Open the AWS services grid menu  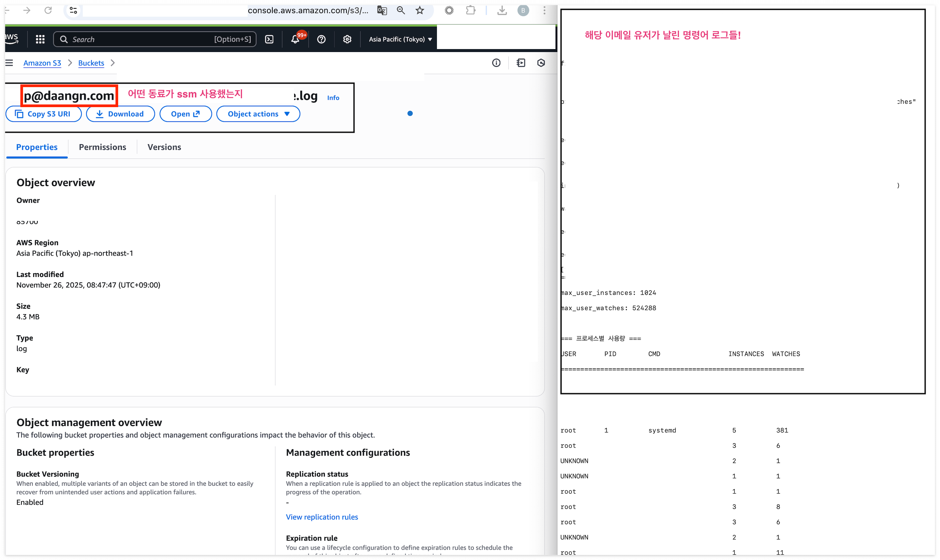[x=40, y=39]
